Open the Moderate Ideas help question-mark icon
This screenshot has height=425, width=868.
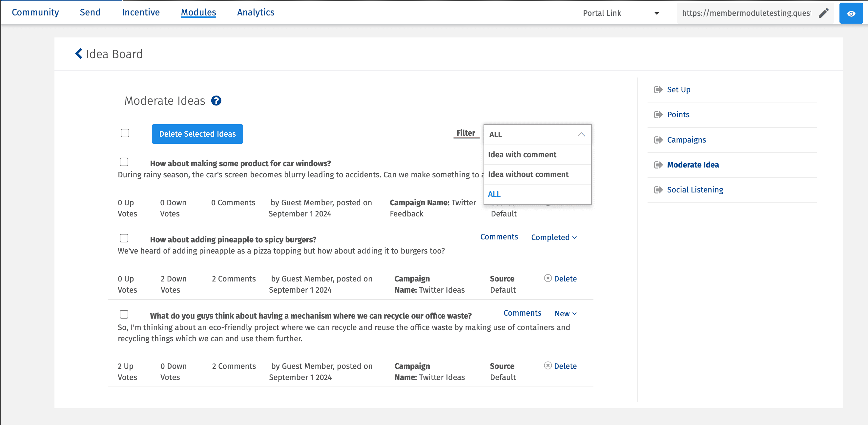216,101
